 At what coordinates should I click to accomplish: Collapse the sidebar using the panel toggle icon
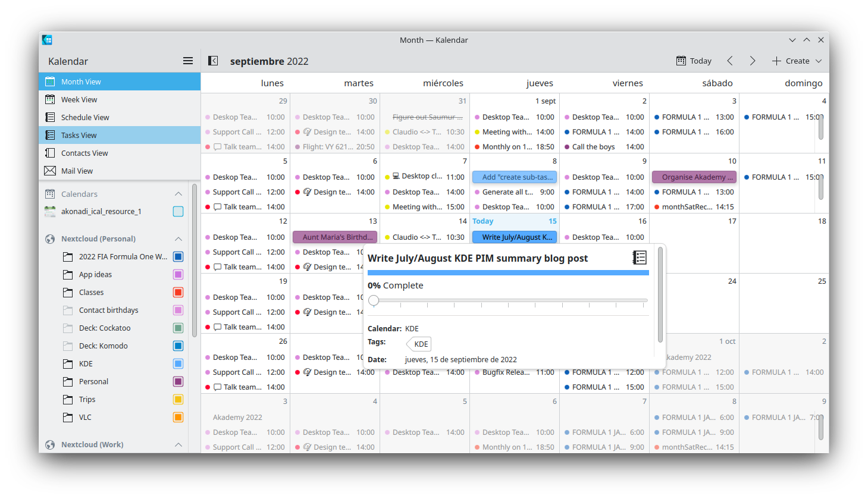(x=213, y=61)
